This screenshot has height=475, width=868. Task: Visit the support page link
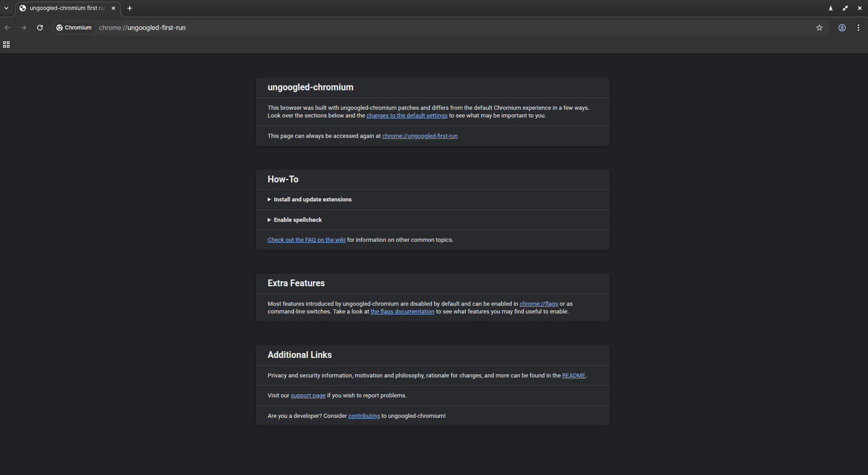[308, 396]
